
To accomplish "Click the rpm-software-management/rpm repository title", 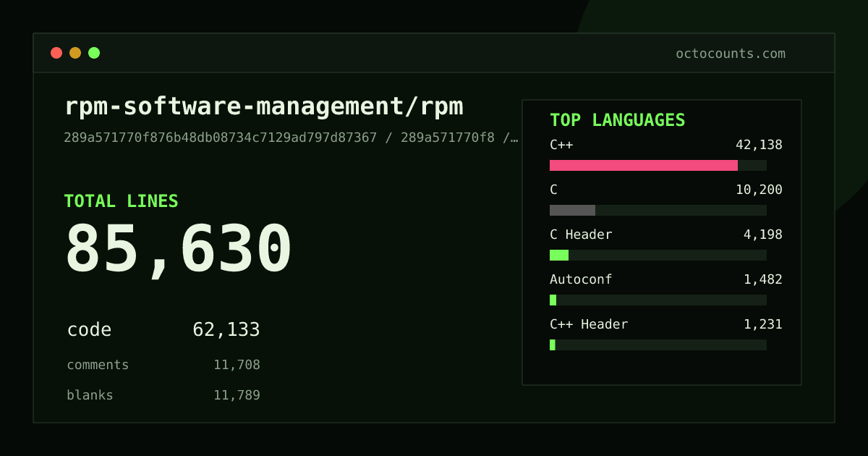I will pos(264,106).
